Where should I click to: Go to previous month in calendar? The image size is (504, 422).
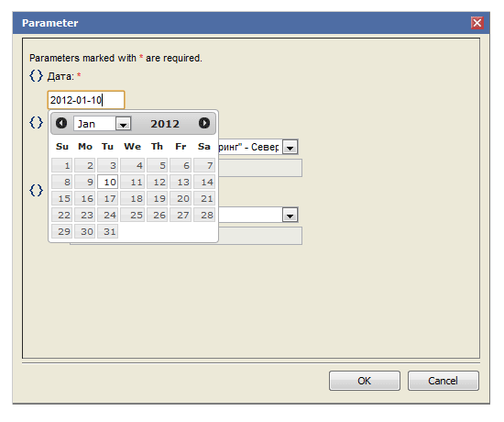pyautogui.click(x=61, y=123)
